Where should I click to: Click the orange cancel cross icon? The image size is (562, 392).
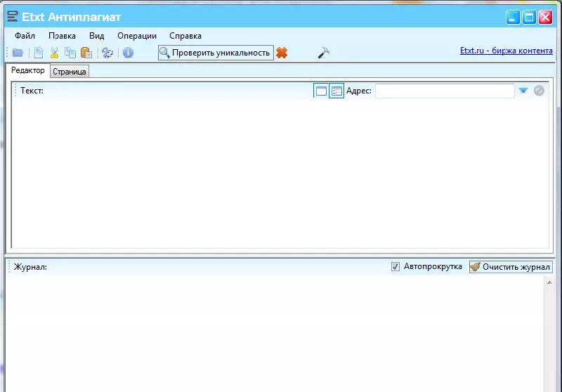(282, 53)
